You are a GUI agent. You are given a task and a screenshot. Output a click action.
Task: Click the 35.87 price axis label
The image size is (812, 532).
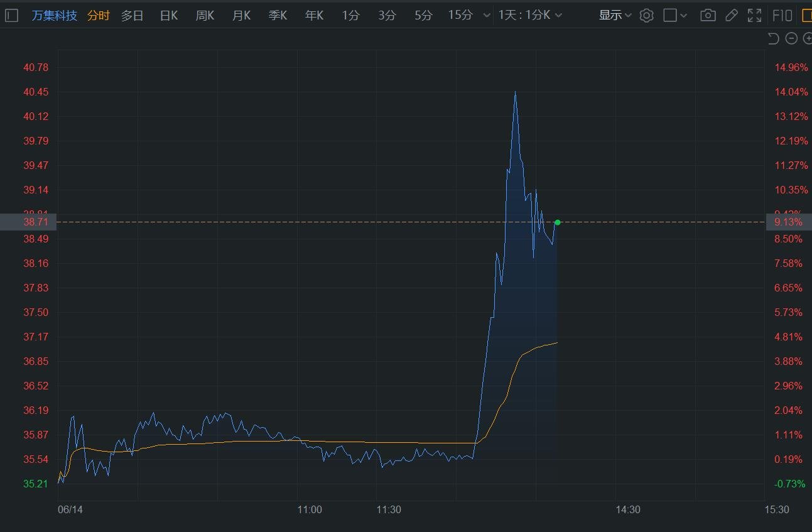click(36, 435)
